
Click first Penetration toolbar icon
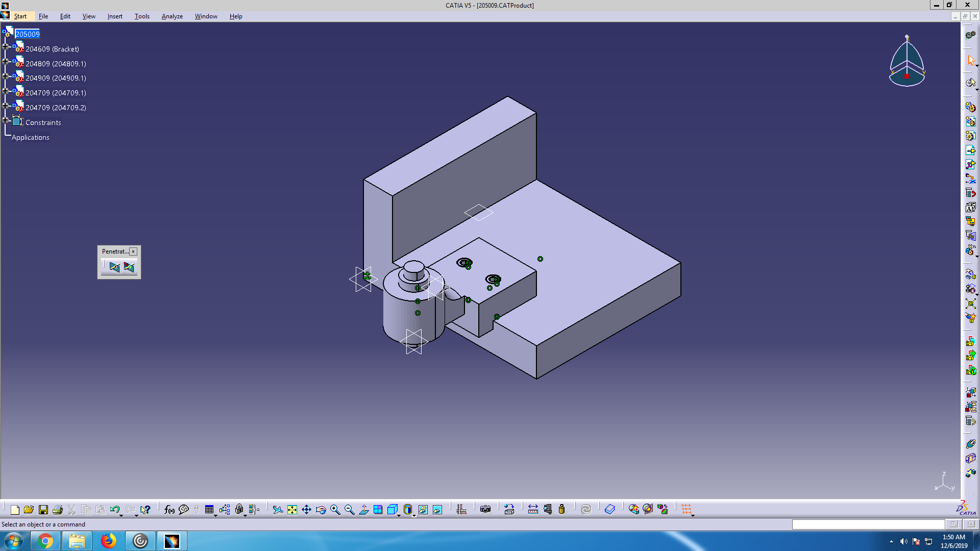pyautogui.click(x=114, y=267)
